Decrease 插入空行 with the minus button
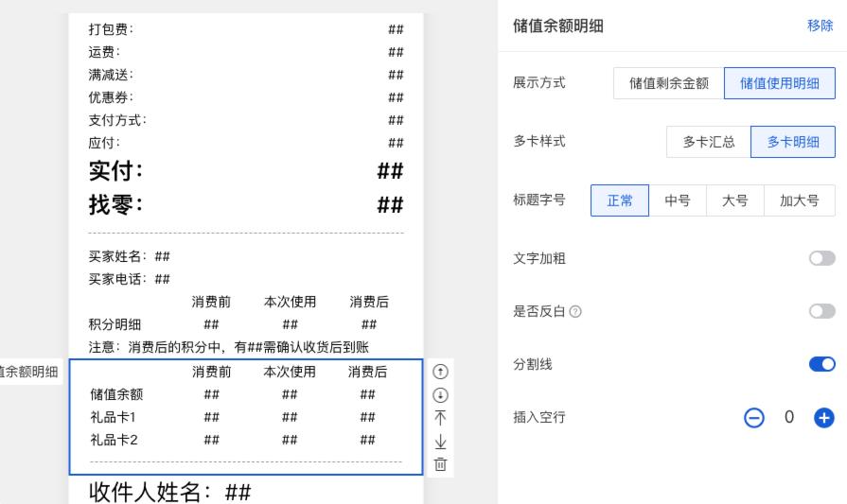 point(754,418)
